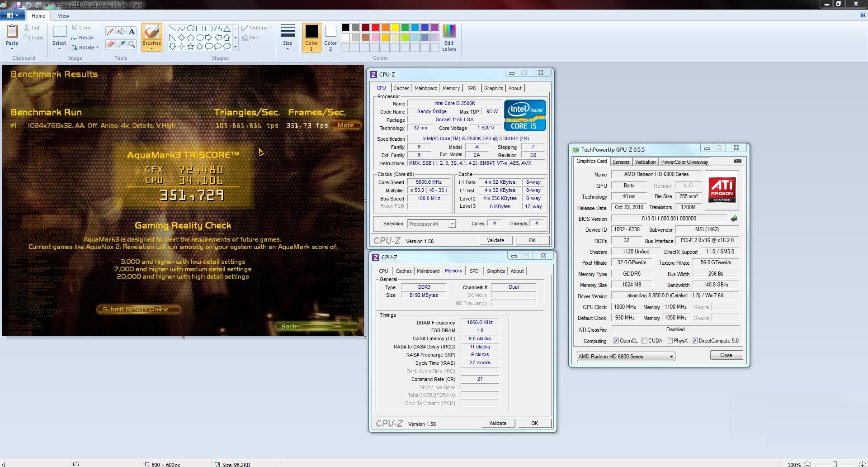
Task: Toggle the PhysX checkbox in GPU-Z
Action: click(x=670, y=341)
